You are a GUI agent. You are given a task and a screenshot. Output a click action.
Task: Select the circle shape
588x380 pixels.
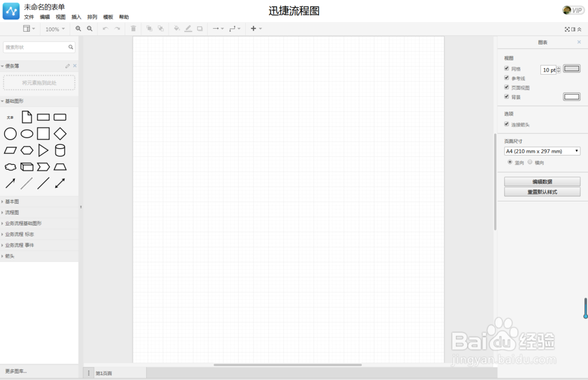(x=10, y=134)
